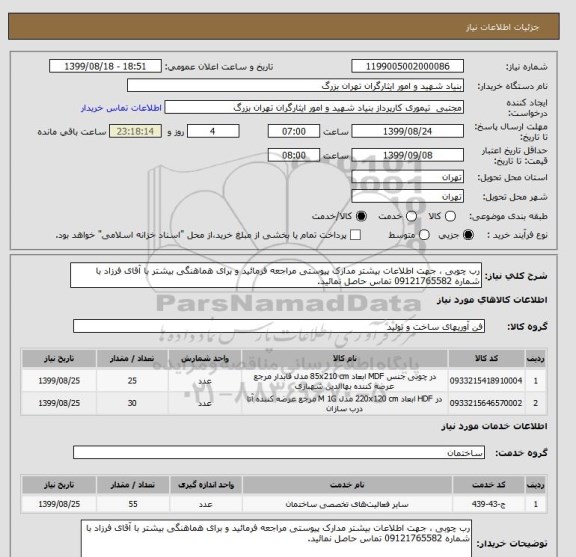Click سایر فعالیت‌های تخصصی ساختمان service name
This screenshot has height=557, width=576.
[347, 504]
